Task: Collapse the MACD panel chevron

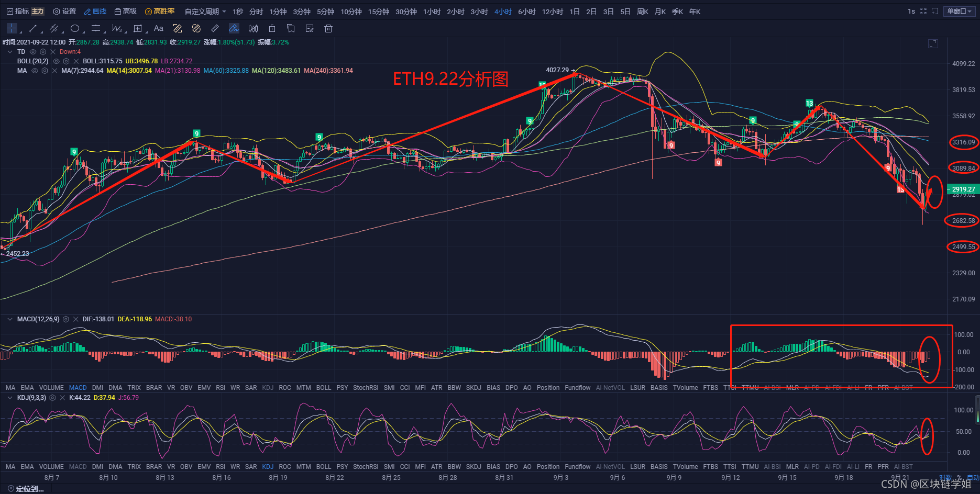Action: click(10, 319)
